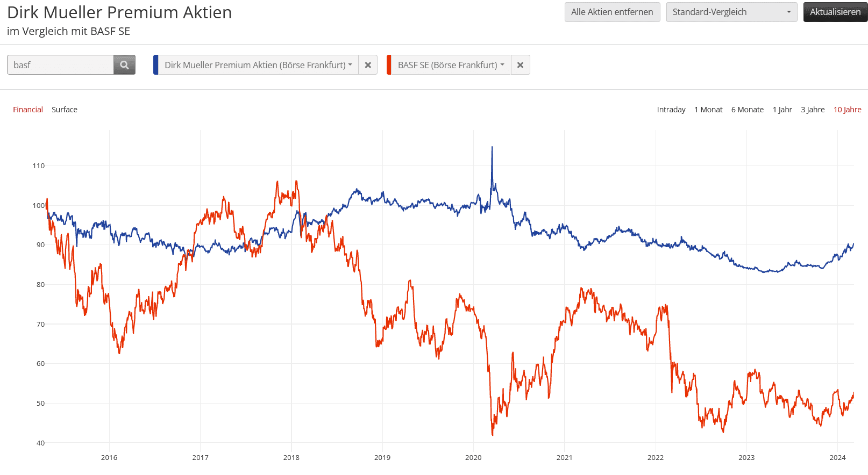Focus the stock search field containing basf

point(60,65)
